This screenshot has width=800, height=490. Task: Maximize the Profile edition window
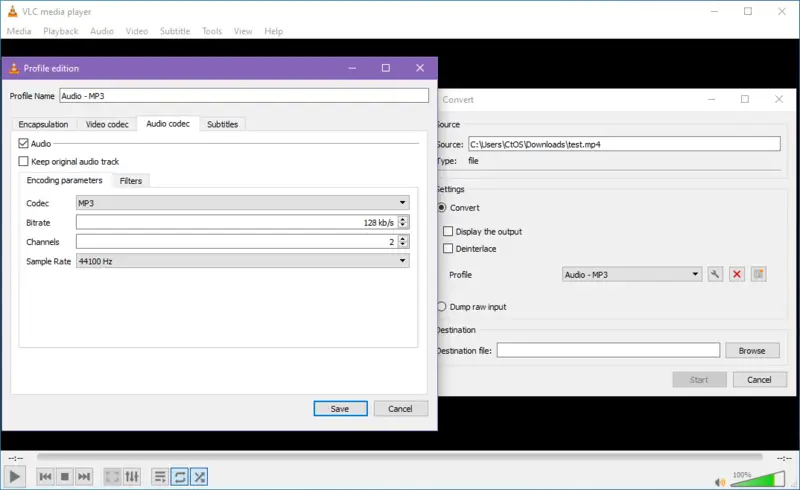pos(386,68)
